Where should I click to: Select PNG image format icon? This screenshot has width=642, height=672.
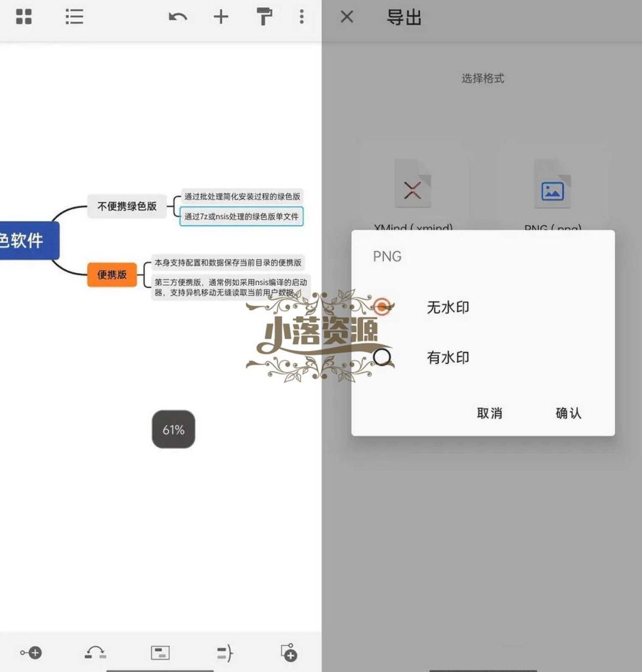click(x=553, y=184)
